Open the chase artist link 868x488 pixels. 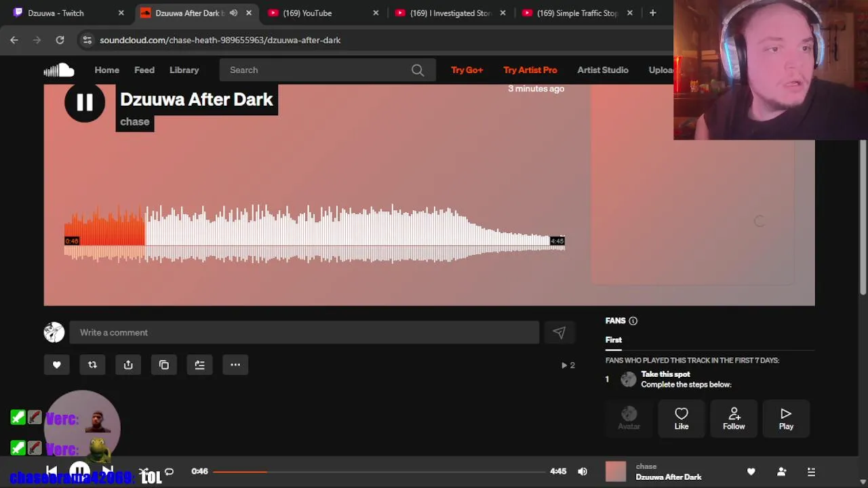(x=135, y=122)
